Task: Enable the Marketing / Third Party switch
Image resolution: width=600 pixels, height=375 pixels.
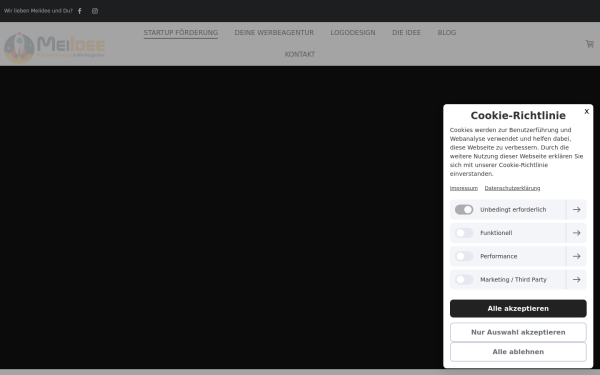Action: pos(464,280)
